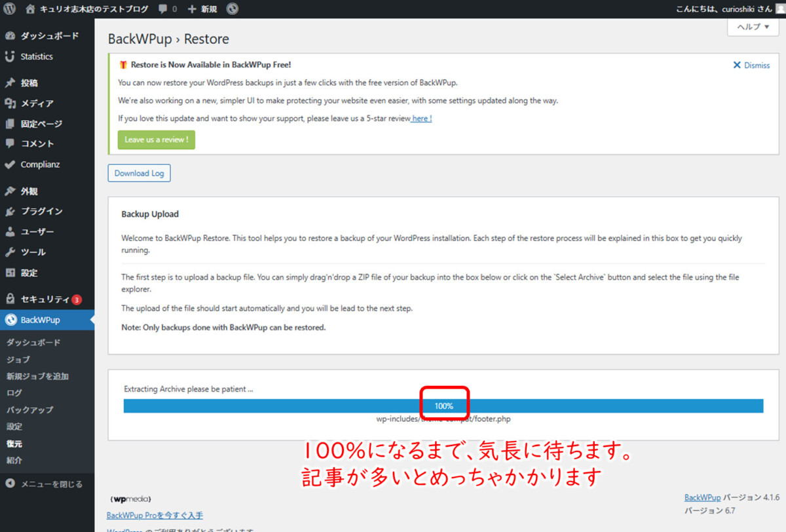The width and height of the screenshot is (786, 532).
Task: Click the コメント speech bubble icon
Action: [10, 143]
